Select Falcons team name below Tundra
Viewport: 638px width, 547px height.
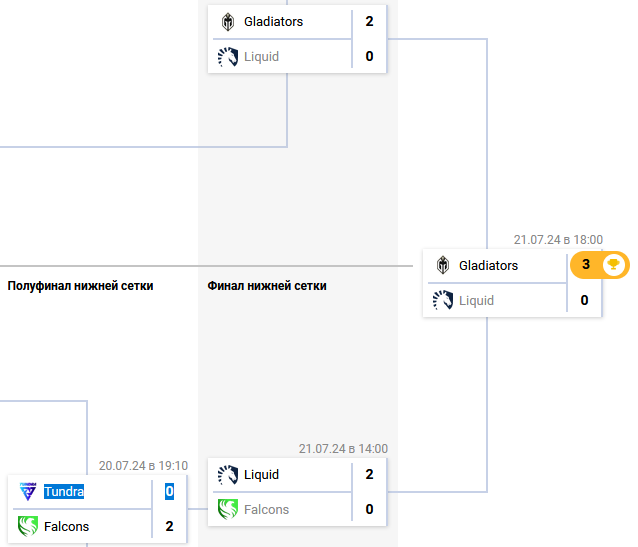(x=67, y=526)
